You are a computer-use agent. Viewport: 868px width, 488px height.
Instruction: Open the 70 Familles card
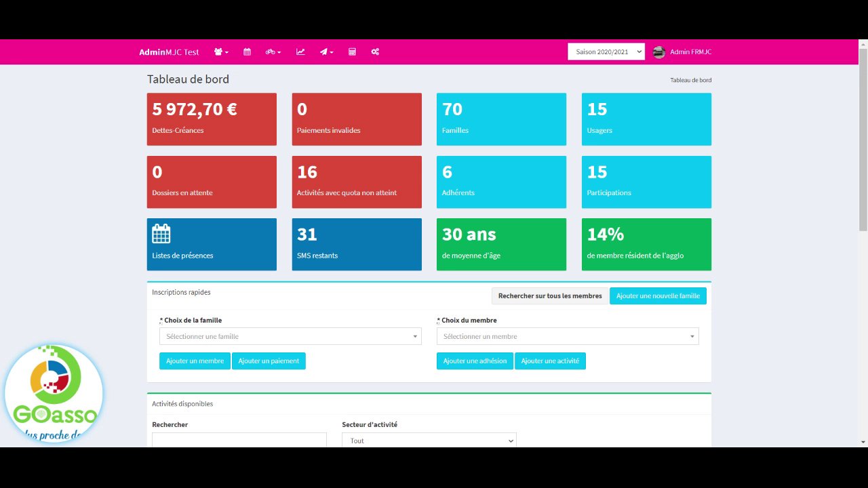(501, 119)
